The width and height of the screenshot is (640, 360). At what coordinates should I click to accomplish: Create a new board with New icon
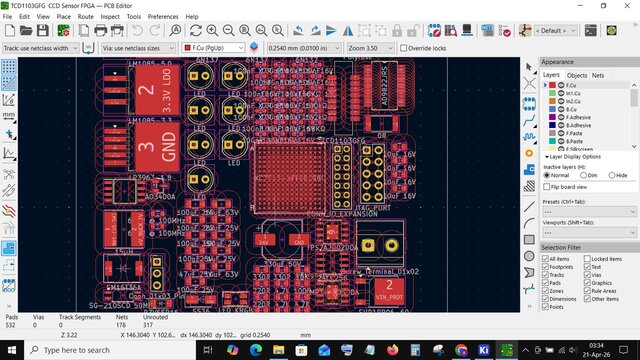10,31
